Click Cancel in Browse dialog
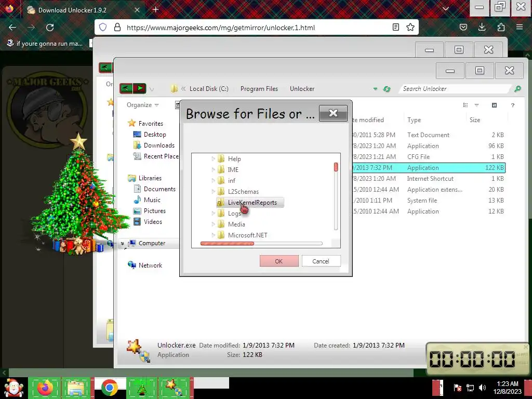This screenshot has height=399, width=532. pyautogui.click(x=321, y=261)
